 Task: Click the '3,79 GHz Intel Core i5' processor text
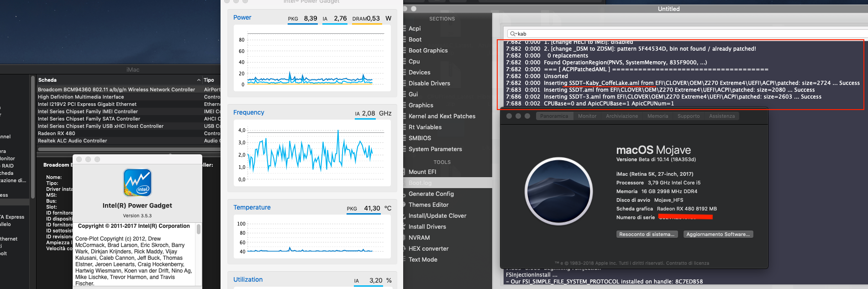tap(674, 183)
